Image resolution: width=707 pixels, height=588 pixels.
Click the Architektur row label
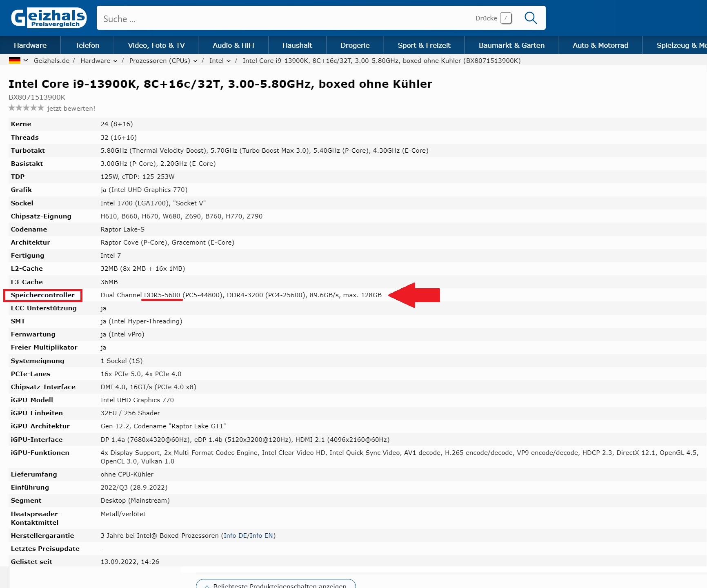(x=31, y=243)
